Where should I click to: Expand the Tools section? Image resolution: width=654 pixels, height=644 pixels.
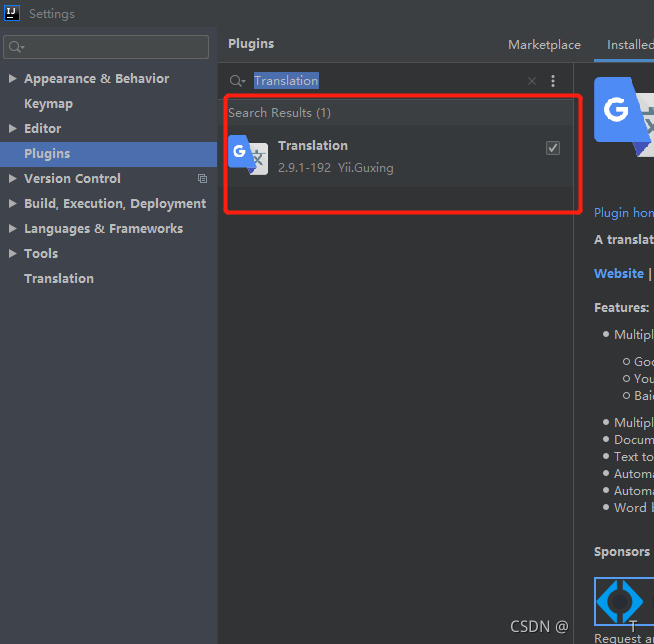(x=13, y=254)
